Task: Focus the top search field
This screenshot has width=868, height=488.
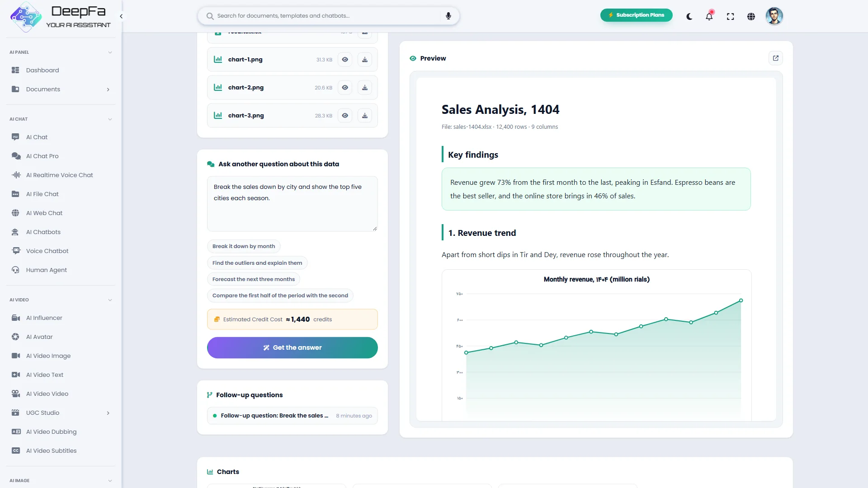Action: [x=328, y=16]
